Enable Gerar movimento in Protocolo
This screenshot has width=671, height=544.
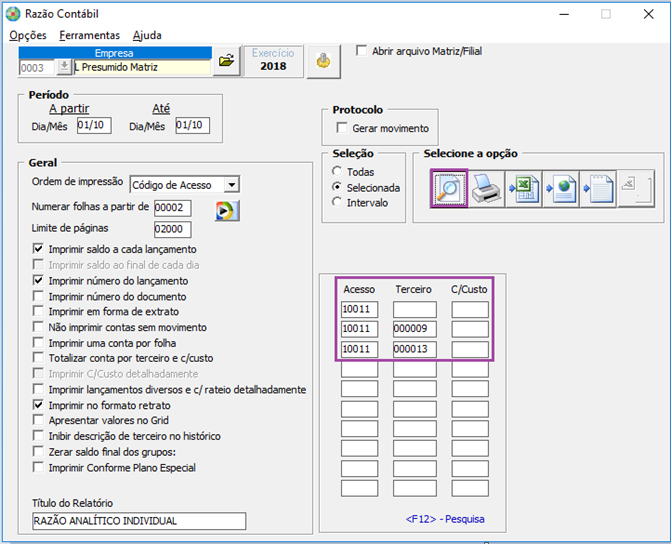[342, 128]
